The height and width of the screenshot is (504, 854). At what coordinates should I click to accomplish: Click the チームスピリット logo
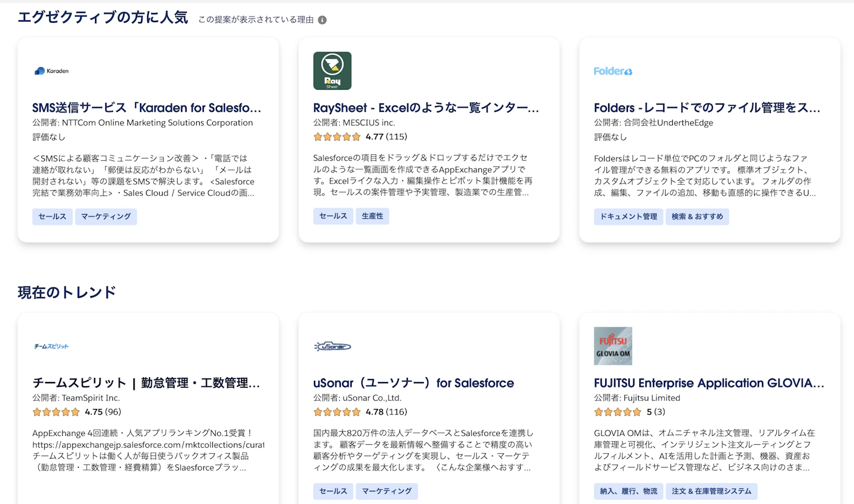click(52, 346)
